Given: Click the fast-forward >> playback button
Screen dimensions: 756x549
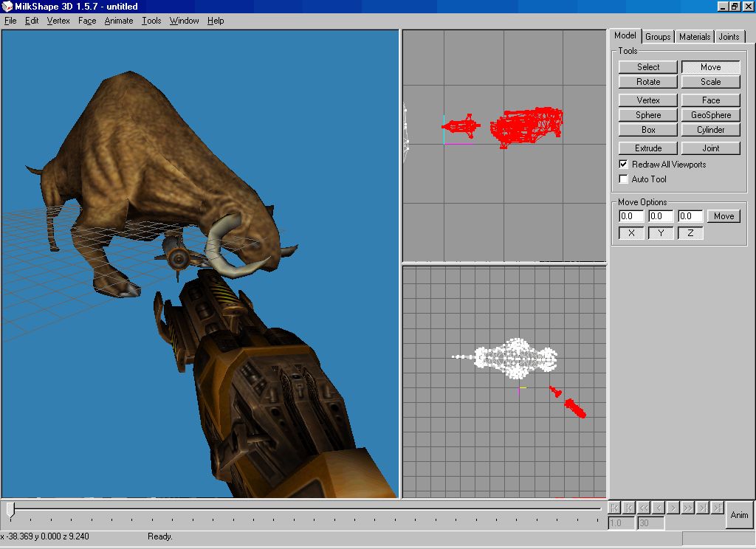Looking at the screenshot, I should click(688, 508).
